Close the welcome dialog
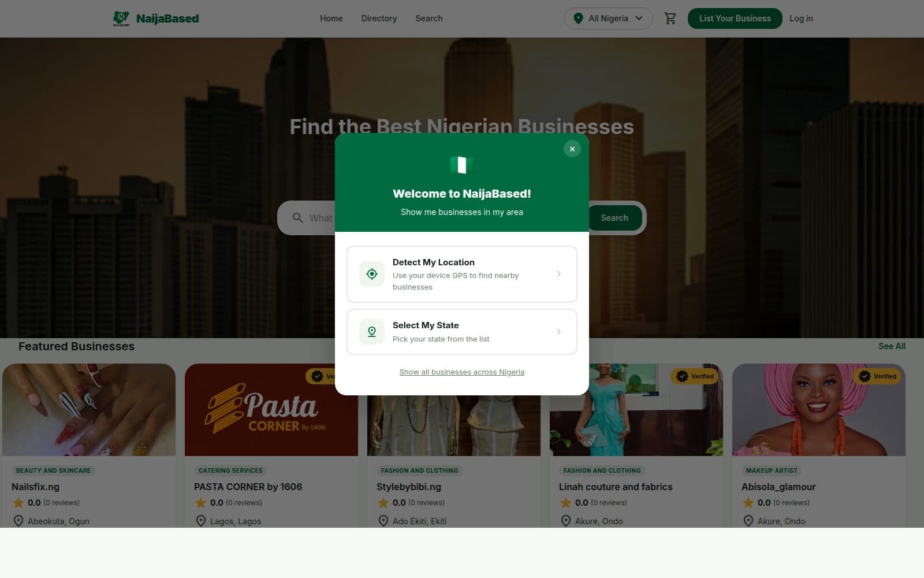 pos(572,149)
